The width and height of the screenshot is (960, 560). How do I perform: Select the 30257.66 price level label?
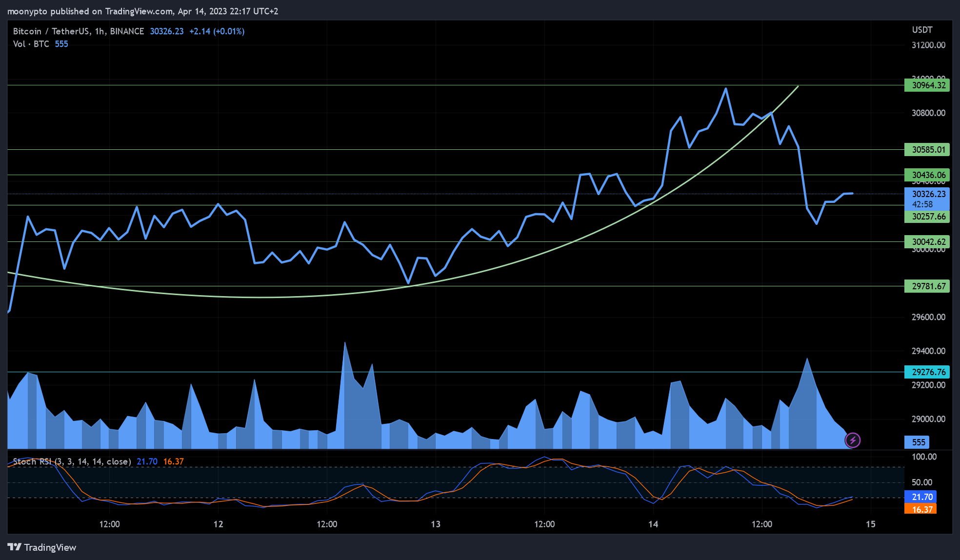click(927, 217)
